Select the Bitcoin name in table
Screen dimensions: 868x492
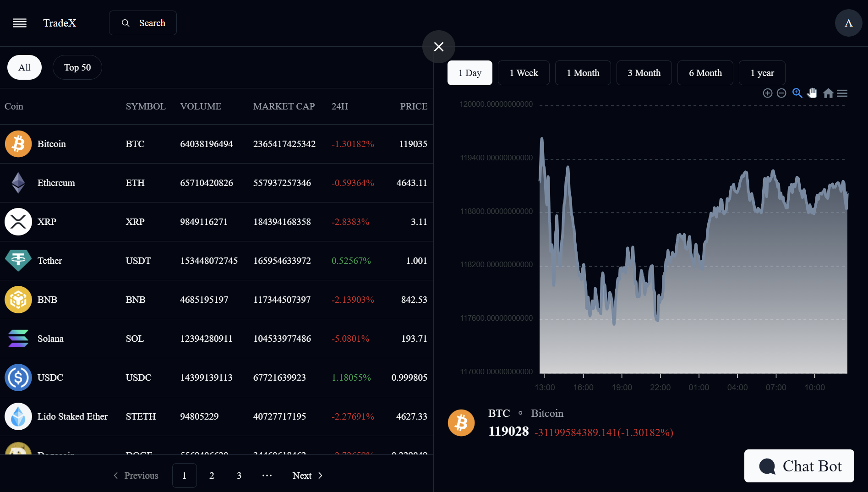(52, 144)
